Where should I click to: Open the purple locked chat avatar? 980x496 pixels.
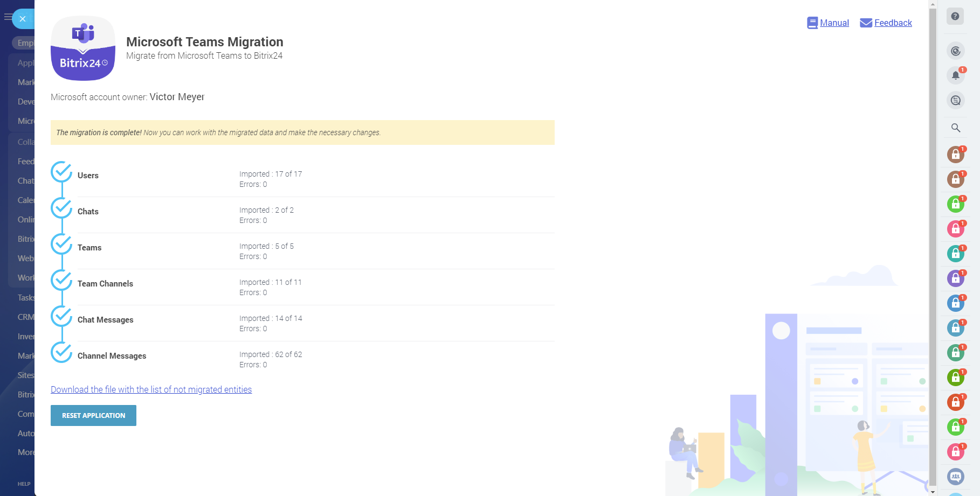(956, 278)
